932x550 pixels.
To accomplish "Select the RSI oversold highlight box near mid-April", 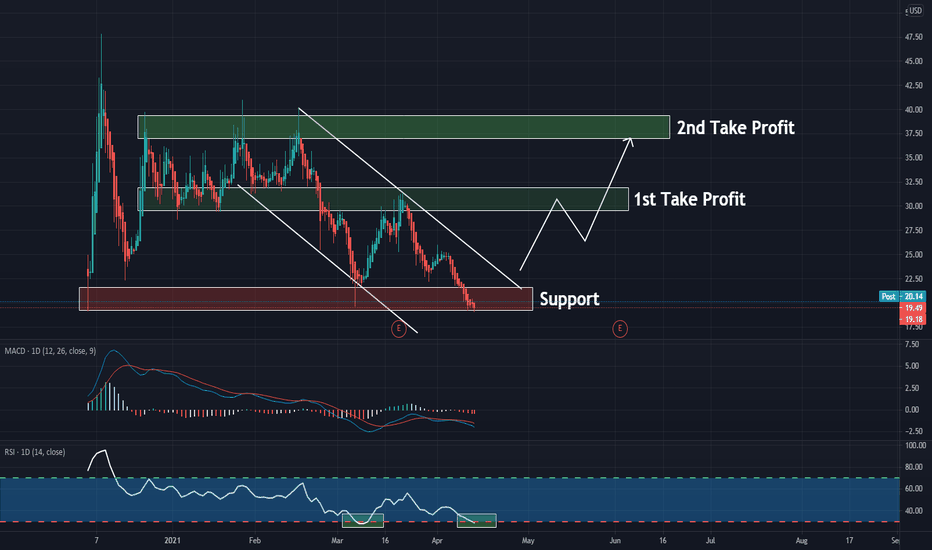I will pyautogui.click(x=476, y=520).
